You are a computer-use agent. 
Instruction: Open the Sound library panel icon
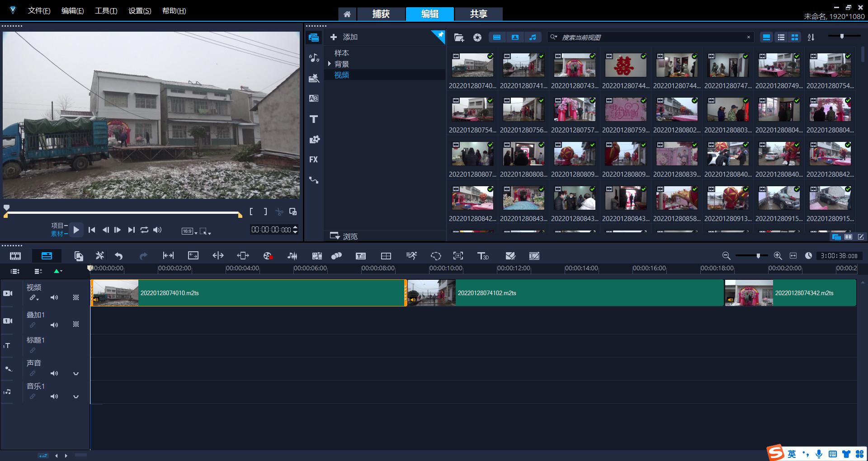(314, 58)
